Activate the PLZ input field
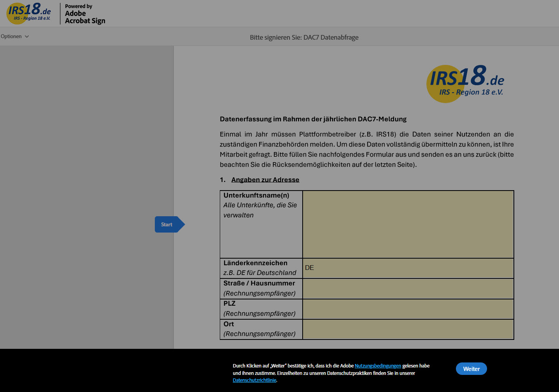The height and width of the screenshot is (392, 559). (408, 309)
